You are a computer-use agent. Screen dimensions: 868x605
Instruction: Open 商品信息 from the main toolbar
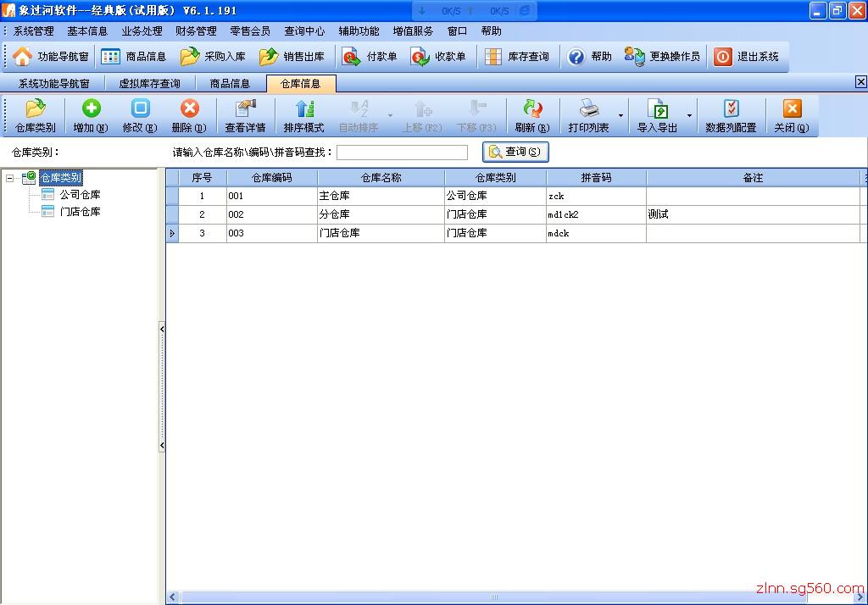click(x=134, y=57)
